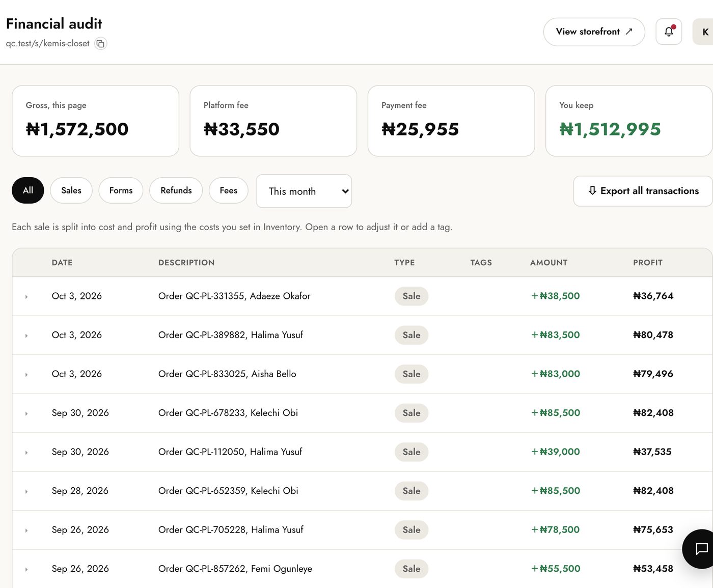
Task: Expand the Order QC-PL-112050 row
Action: coord(26,453)
